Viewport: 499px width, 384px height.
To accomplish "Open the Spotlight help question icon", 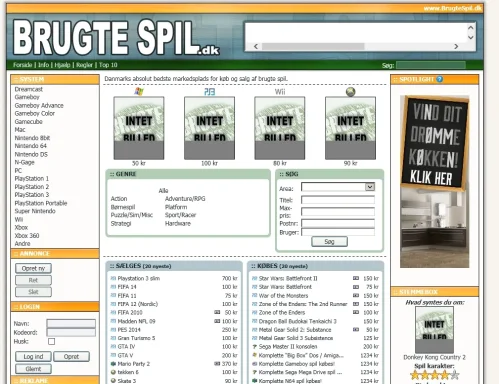I will point(440,79).
